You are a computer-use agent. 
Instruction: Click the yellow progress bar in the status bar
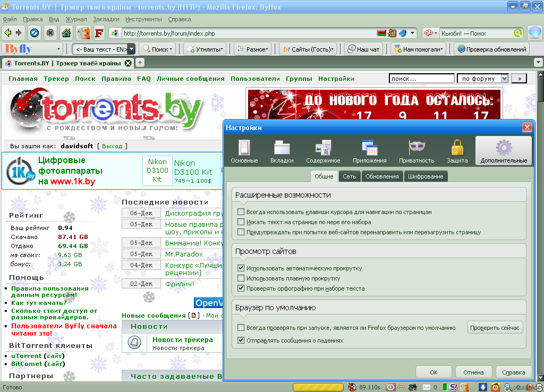[318, 387]
